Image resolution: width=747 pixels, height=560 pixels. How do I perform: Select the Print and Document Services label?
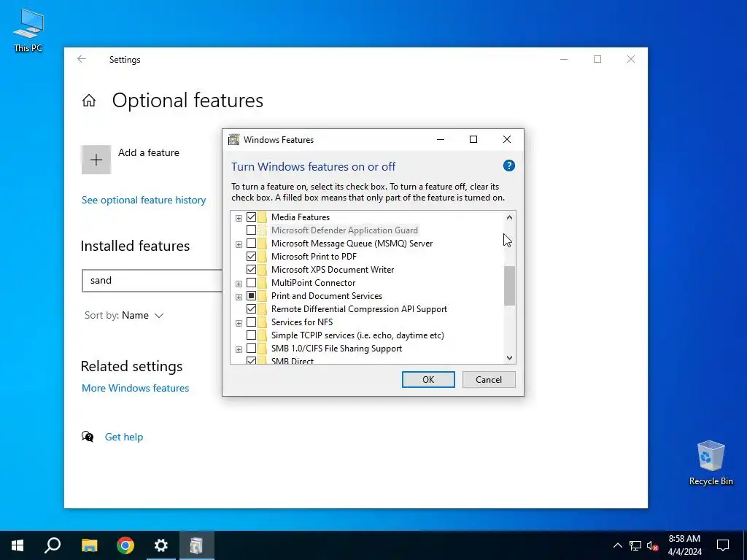pyautogui.click(x=327, y=296)
